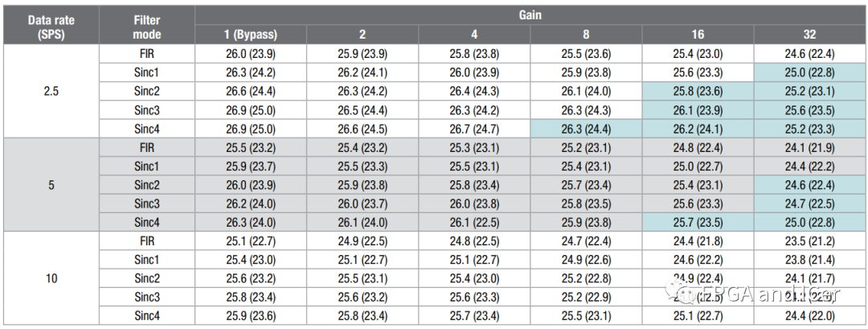The height and width of the screenshot is (329, 868).
Task: Select highlighted cell 25.0 (22.8) in Sinc1 row
Action: click(x=809, y=73)
